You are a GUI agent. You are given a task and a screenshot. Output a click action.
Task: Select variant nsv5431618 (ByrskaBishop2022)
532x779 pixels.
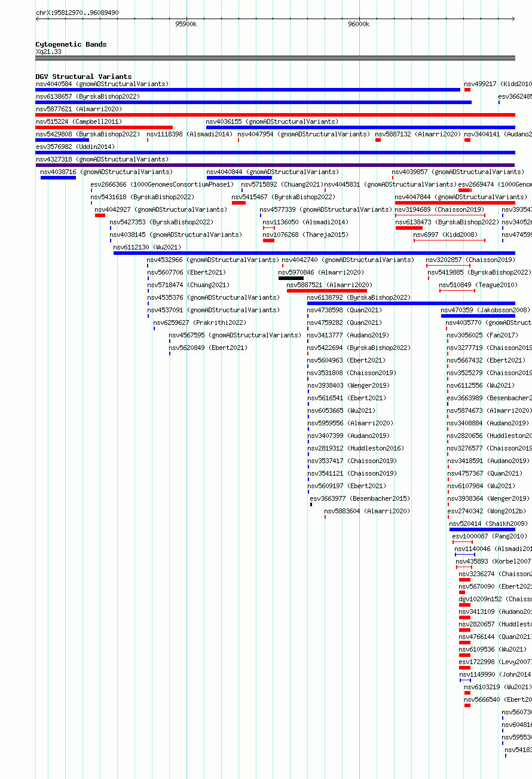142,197
